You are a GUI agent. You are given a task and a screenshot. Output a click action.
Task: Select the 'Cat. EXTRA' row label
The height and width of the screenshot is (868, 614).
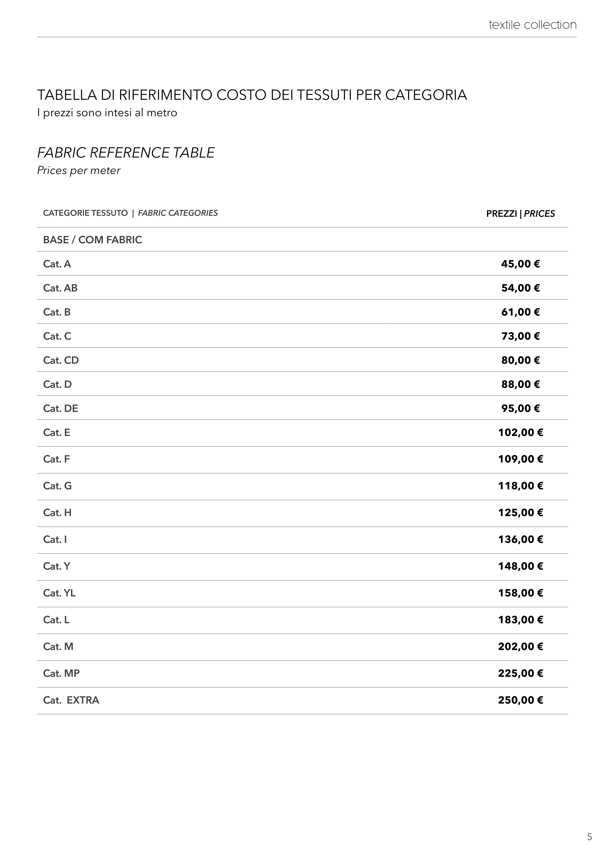(71, 700)
